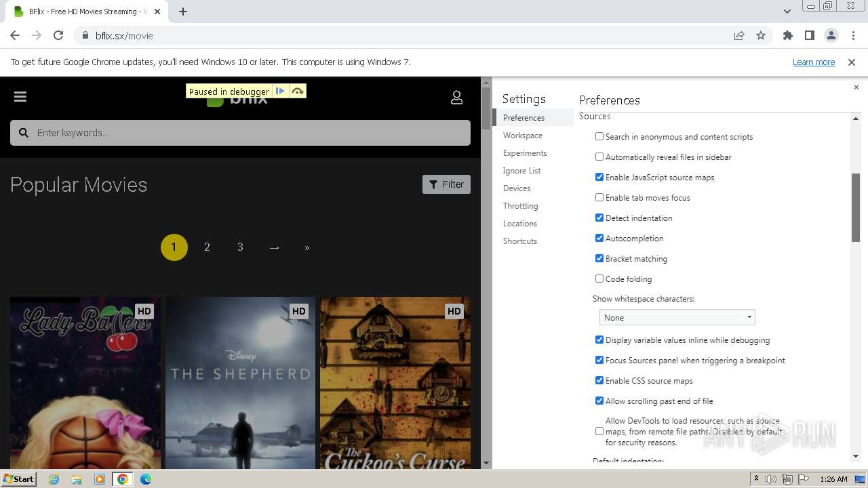868x488 pixels.
Task: Check Allow DevTools to load remote resources
Action: 599,431
